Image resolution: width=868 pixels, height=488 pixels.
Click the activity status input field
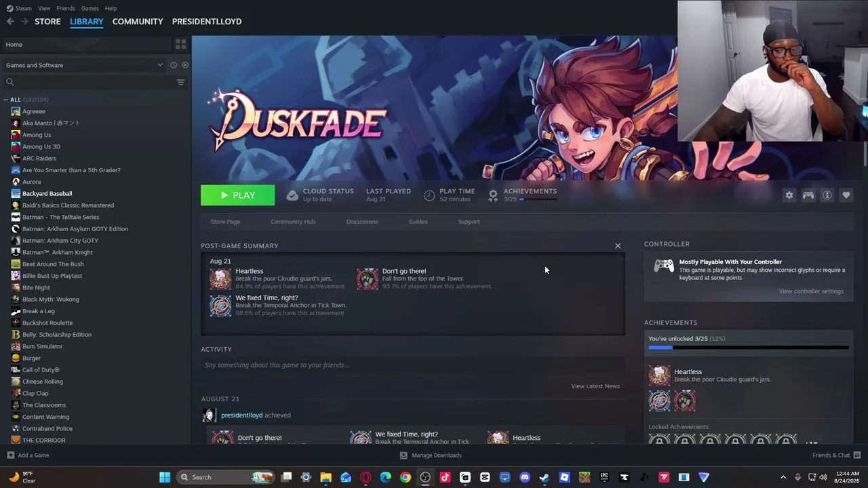(x=412, y=365)
